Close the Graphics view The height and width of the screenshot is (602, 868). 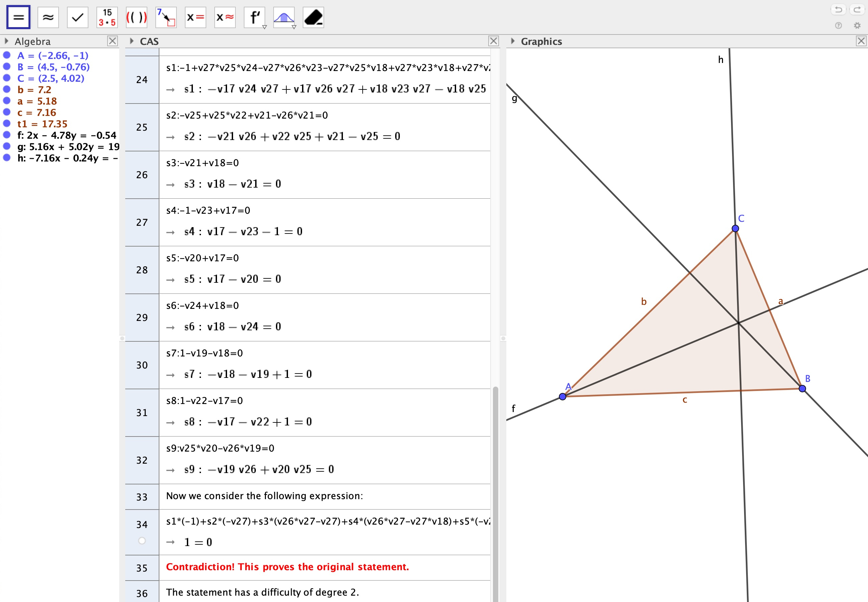(861, 41)
